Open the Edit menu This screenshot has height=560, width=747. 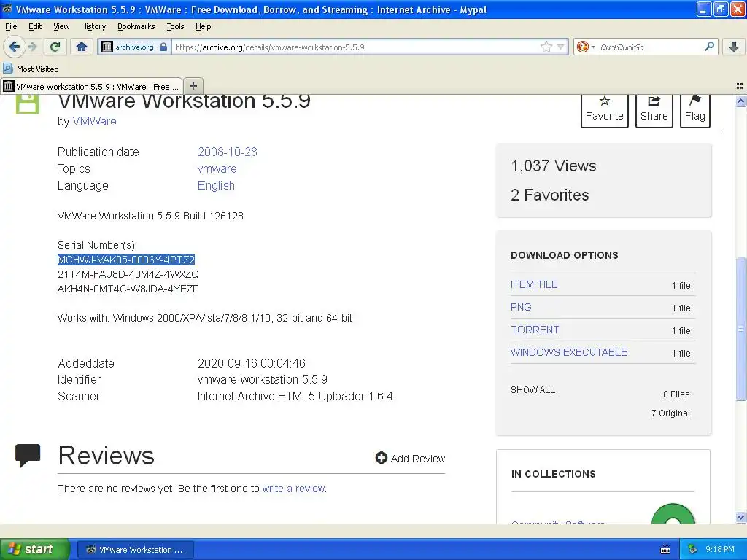click(x=35, y=26)
